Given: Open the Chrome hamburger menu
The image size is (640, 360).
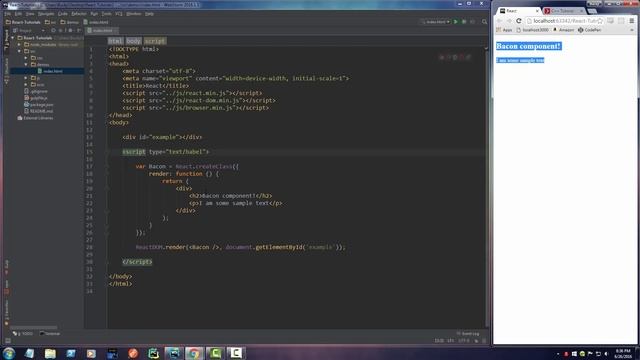Looking at the screenshot, I should (x=632, y=21).
